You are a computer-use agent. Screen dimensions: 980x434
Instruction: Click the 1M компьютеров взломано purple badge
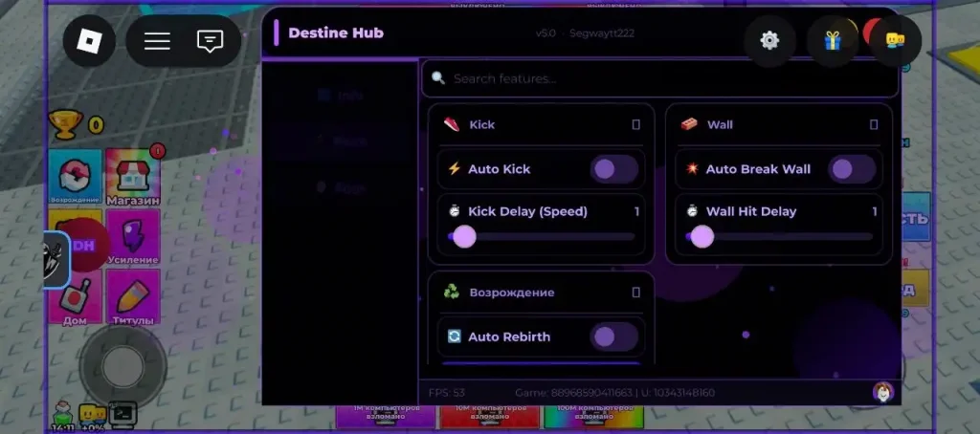(x=385, y=415)
